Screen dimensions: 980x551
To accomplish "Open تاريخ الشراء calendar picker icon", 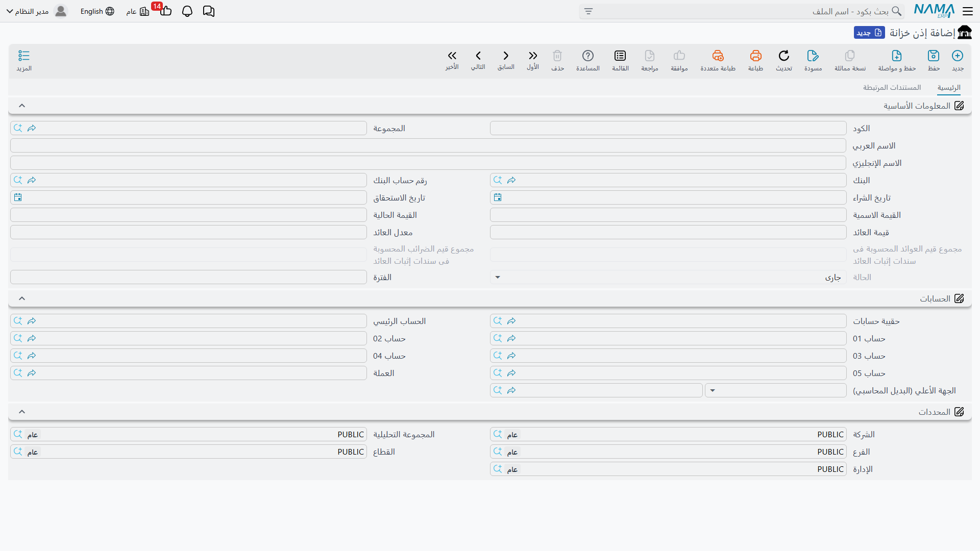I will pyautogui.click(x=498, y=197).
